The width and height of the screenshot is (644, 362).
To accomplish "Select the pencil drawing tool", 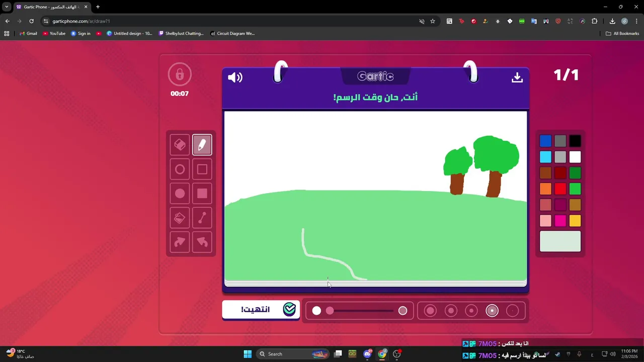I will pyautogui.click(x=202, y=145).
